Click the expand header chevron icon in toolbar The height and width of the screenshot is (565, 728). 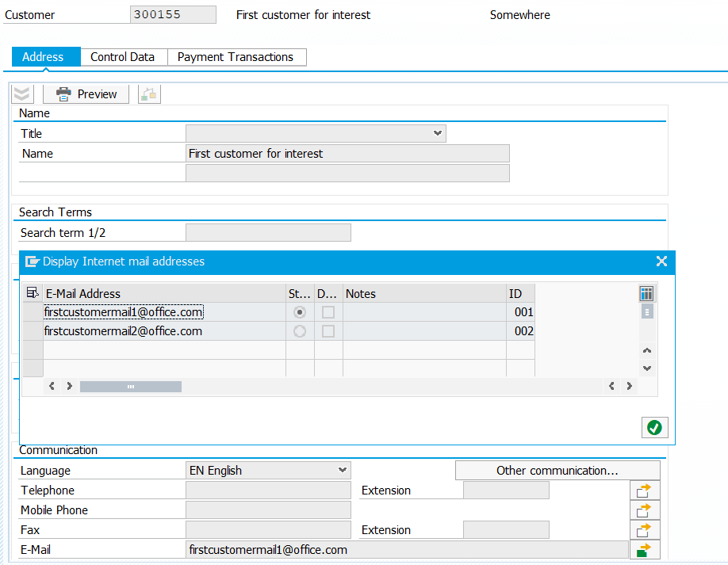[x=21, y=94]
